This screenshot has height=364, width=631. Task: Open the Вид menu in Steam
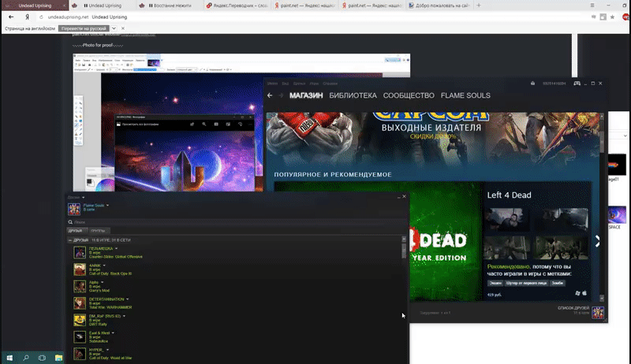(x=285, y=84)
